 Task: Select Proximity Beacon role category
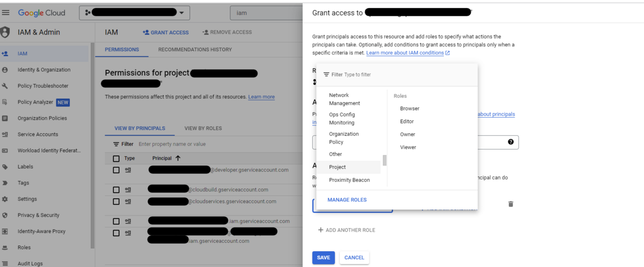pos(348,180)
